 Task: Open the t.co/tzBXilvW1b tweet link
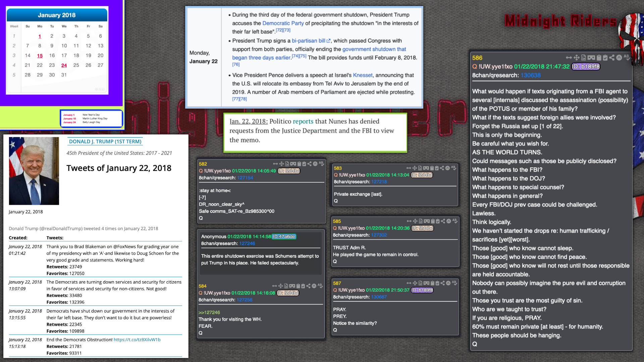pos(137,340)
